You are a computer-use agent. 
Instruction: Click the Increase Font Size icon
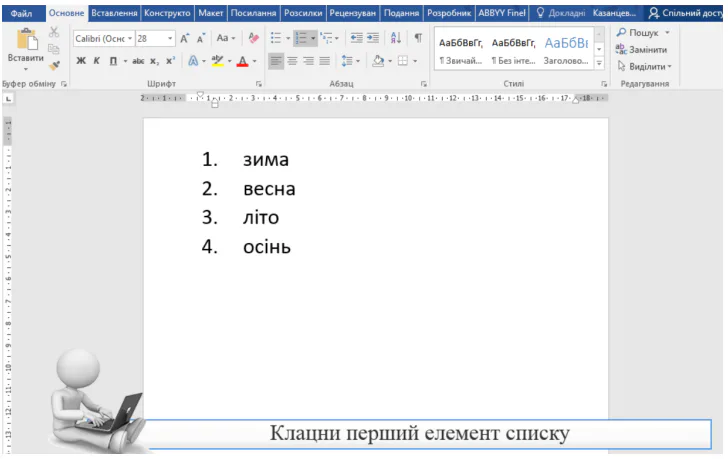pyautogui.click(x=186, y=38)
